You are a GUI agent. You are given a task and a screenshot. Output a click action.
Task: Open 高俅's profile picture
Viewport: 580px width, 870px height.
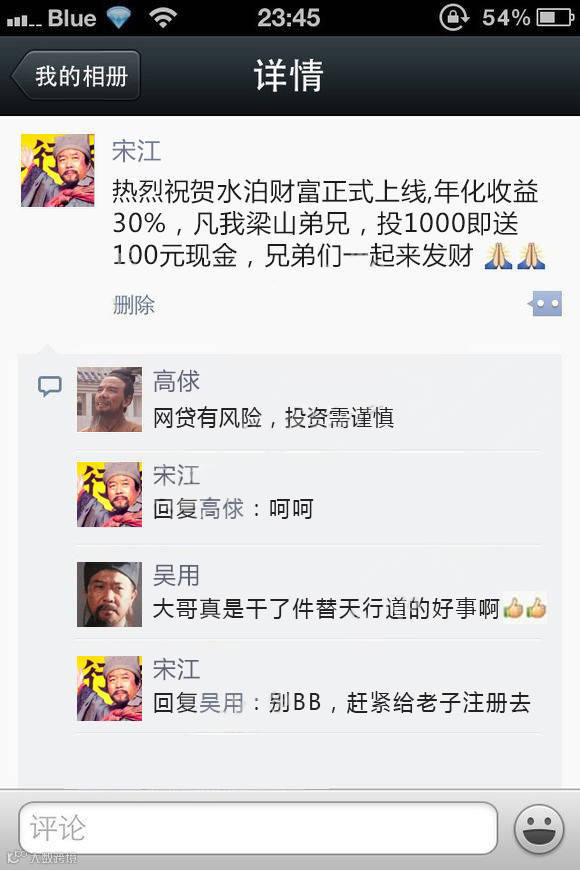109,399
